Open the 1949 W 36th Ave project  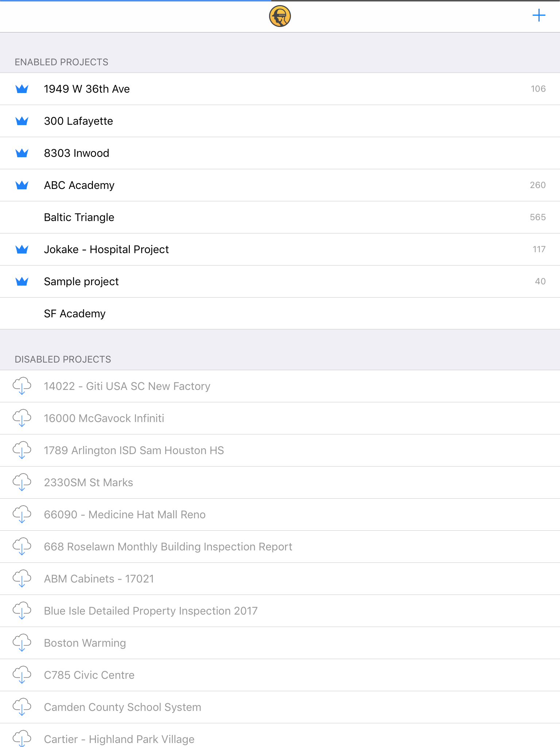(280, 89)
